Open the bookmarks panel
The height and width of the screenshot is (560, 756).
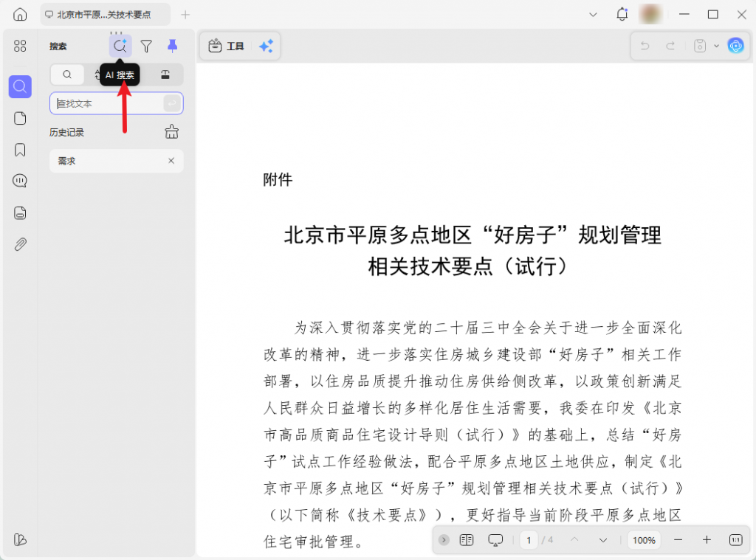click(19, 149)
